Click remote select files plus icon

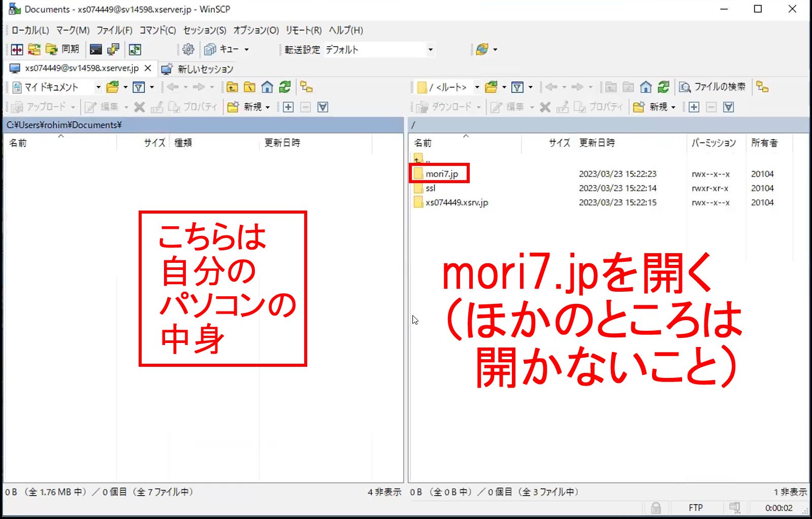[x=694, y=107]
